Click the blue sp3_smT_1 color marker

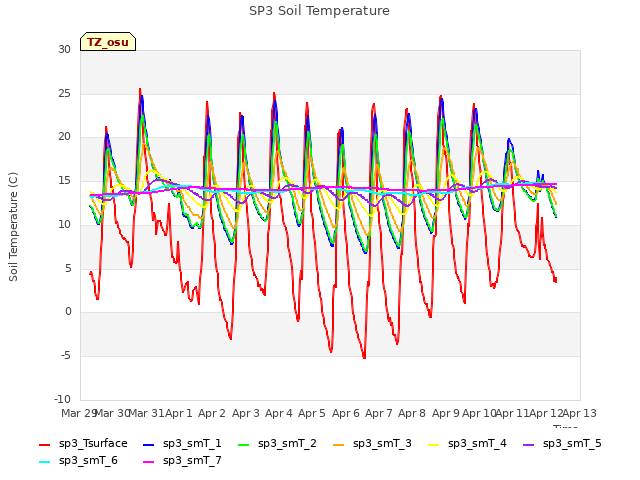pyautogui.click(x=149, y=445)
